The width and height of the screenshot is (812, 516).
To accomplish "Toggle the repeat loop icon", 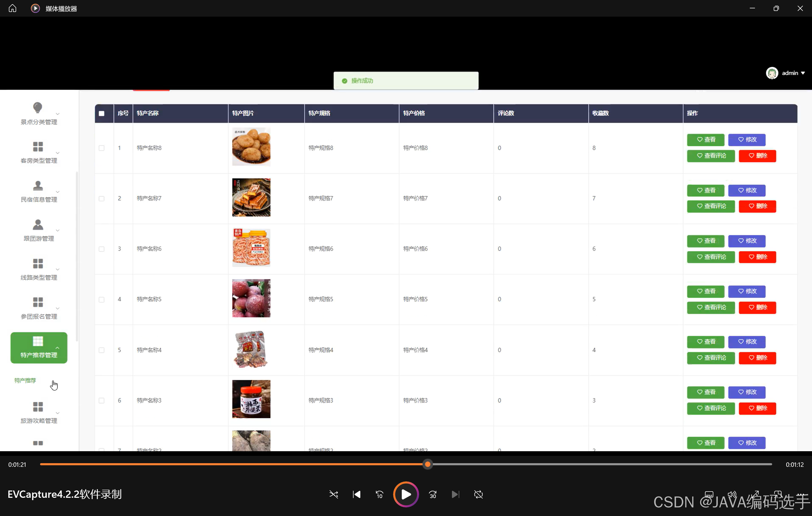I will 478,494.
